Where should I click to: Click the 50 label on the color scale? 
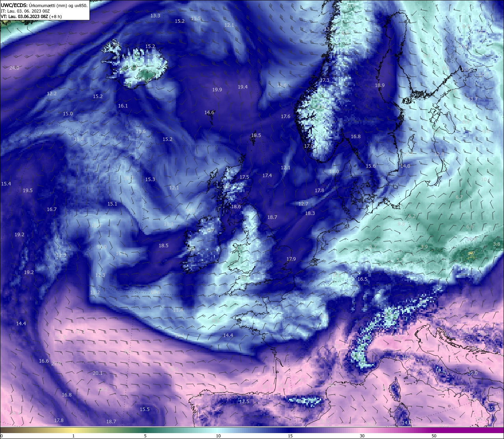click(x=434, y=436)
